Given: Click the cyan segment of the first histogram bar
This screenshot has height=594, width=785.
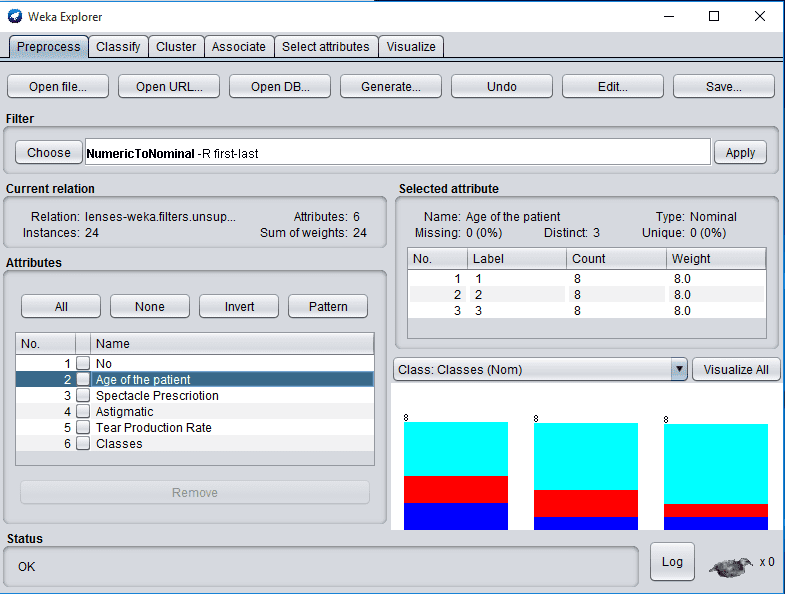Looking at the screenshot, I should pyautogui.click(x=456, y=449).
